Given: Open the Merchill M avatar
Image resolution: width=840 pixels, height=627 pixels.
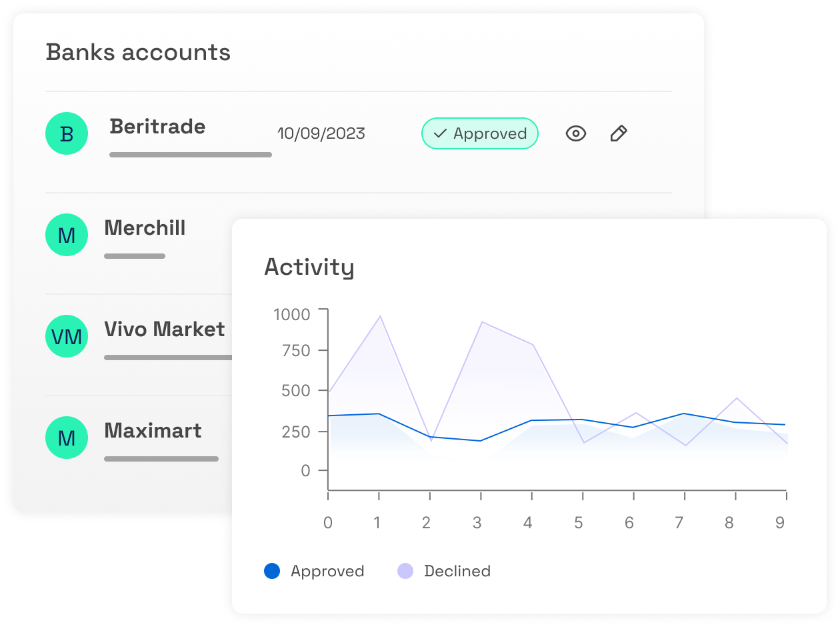Looking at the screenshot, I should (x=67, y=235).
